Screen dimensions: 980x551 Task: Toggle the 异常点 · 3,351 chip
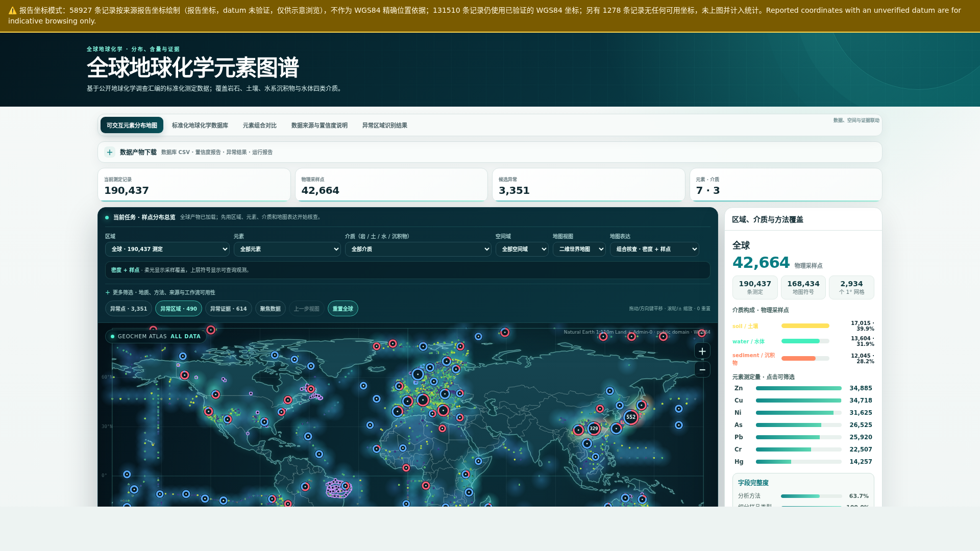tap(129, 309)
